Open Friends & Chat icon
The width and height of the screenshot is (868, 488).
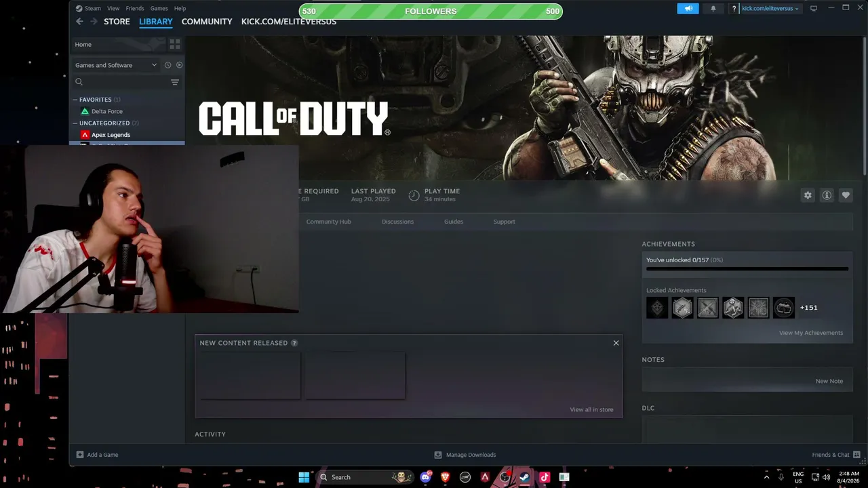pyautogui.click(x=856, y=455)
